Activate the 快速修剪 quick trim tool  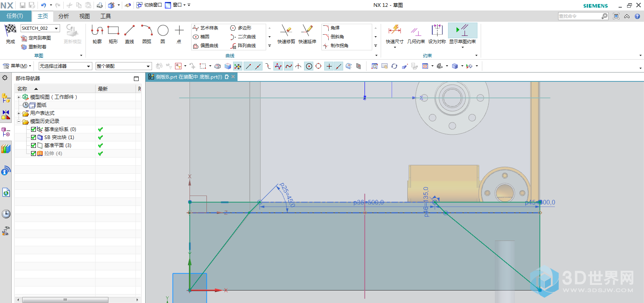pyautogui.click(x=286, y=34)
